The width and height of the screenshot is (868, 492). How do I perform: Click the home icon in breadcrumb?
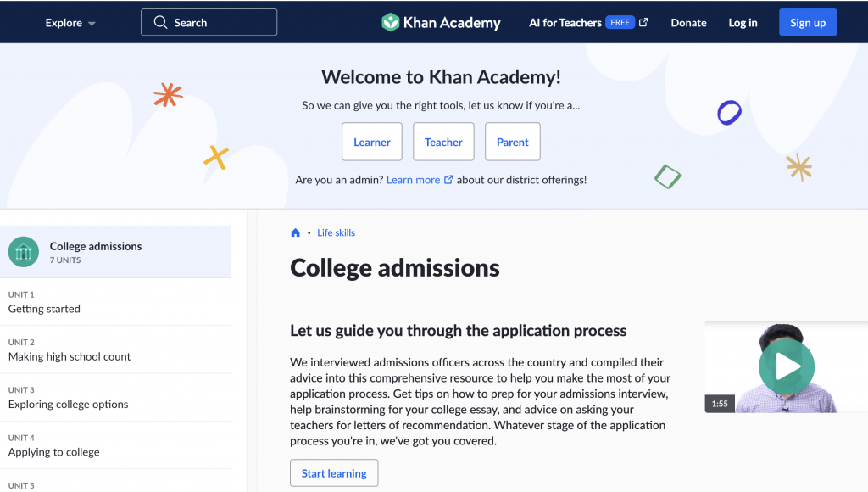tap(295, 232)
